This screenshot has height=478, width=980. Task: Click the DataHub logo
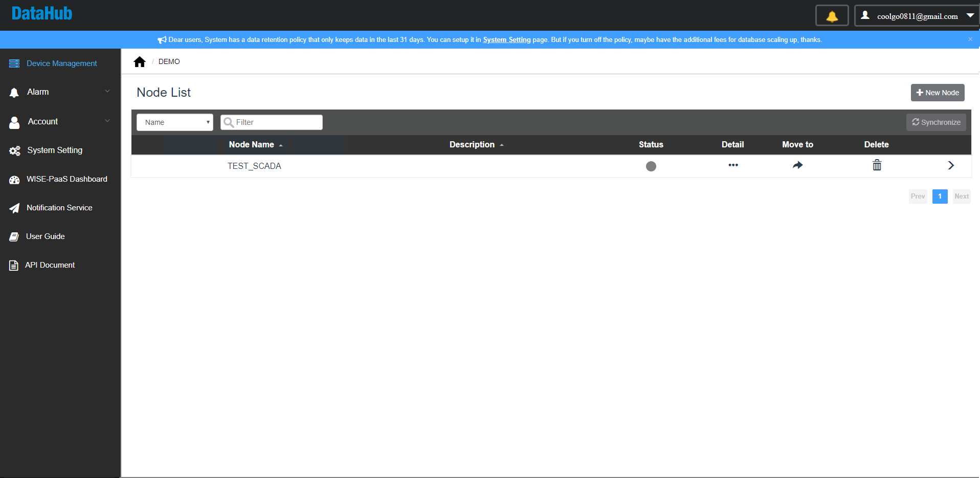click(x=42, y=13)
